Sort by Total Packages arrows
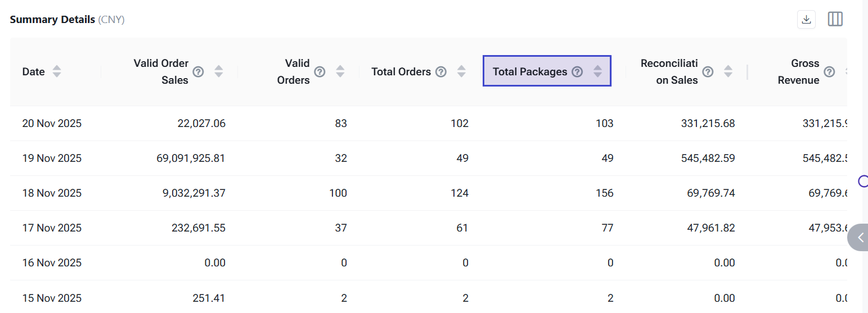The width and height of the screenshot is (868, 313). [597, 71]
